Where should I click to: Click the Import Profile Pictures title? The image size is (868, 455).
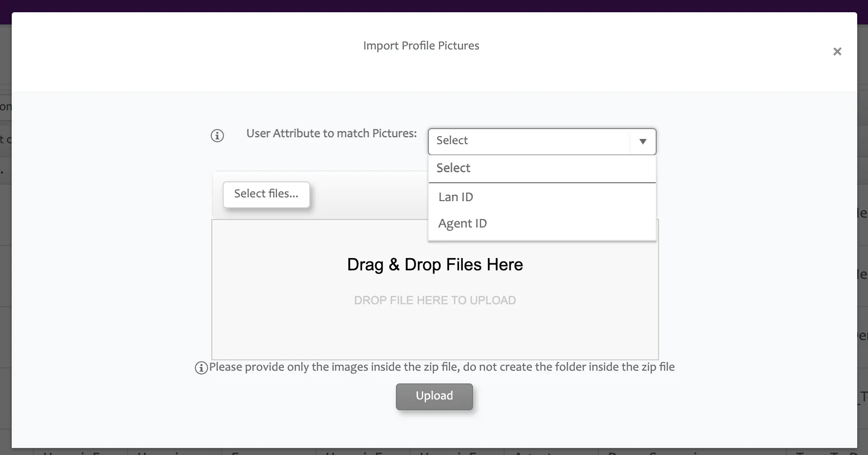click(x=421, y=46)
